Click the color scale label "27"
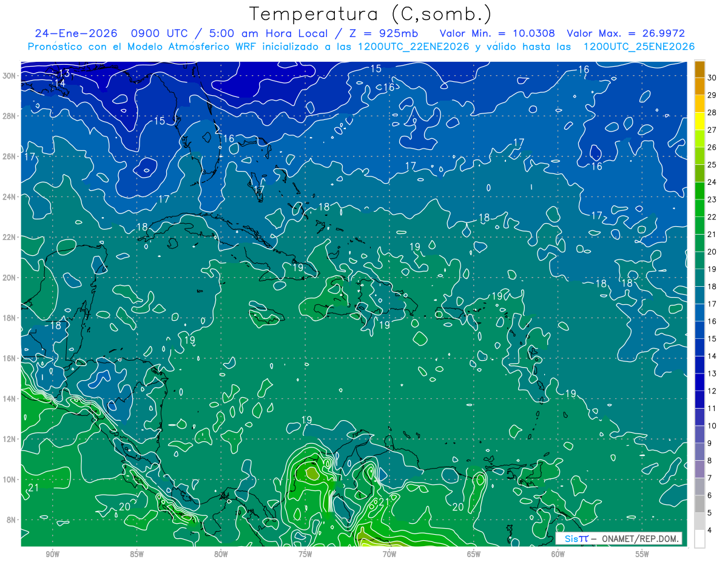The image size is (728, 562). 712,130
